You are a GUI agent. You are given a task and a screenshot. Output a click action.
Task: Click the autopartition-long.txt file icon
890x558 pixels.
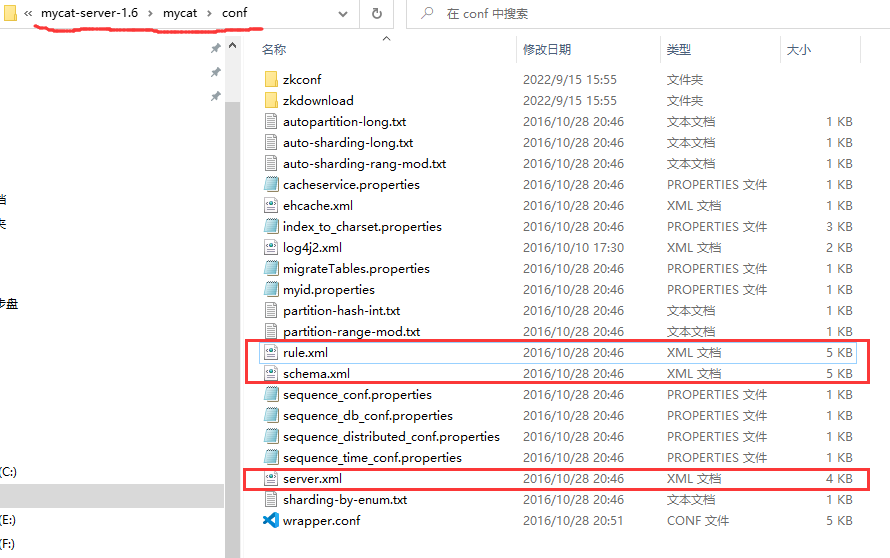pos(270,121)
